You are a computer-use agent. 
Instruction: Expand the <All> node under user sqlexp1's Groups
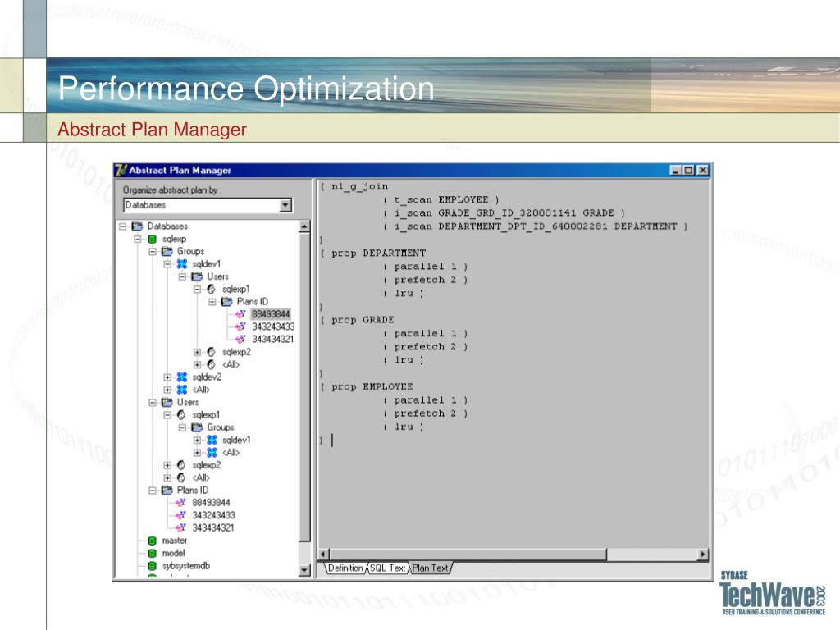[x=198, y=453]
